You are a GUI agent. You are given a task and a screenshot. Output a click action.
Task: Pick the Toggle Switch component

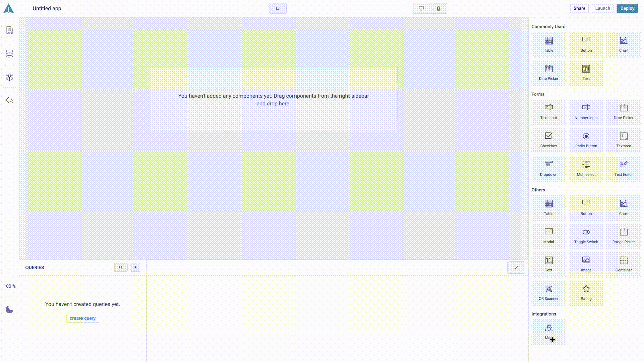(x=586, y=236)
